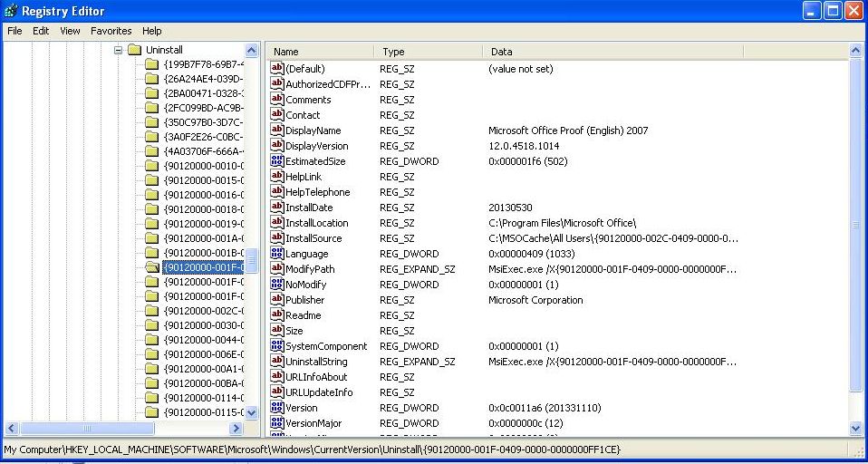The height and width of the screenshot is (464, 868).
Task: Select the {90120000-006E registry key
Action: pyautogui.click(x=204, y=353)
